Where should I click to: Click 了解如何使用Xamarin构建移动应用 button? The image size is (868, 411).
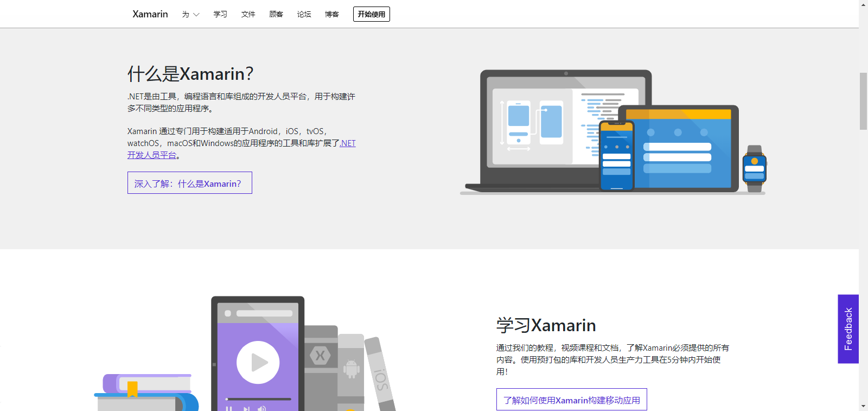click(x=572, y=400)
